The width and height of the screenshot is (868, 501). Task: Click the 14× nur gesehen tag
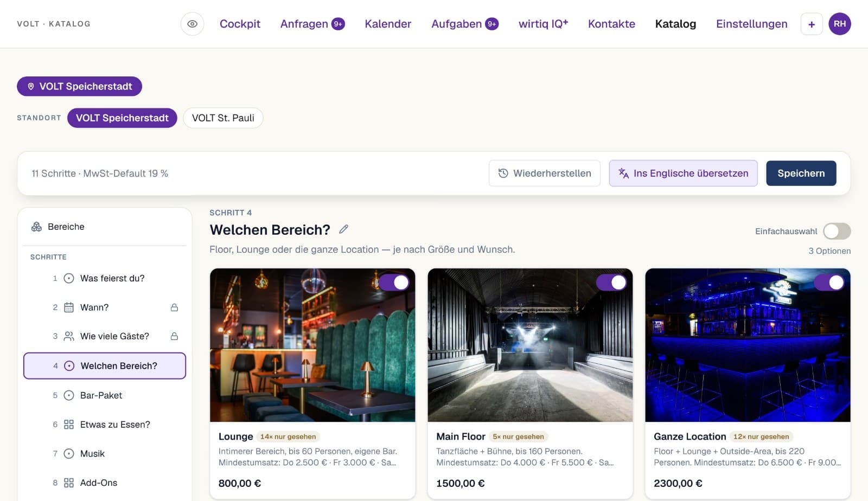point(288,437)
